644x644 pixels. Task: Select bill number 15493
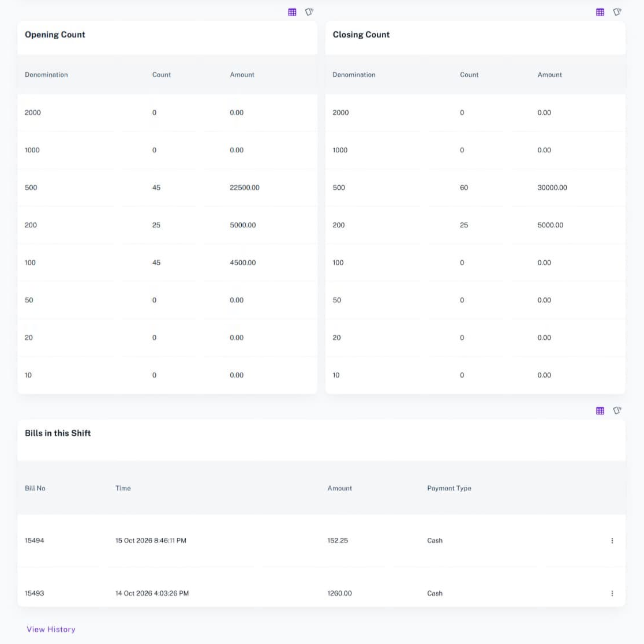[x=34, y=593]
